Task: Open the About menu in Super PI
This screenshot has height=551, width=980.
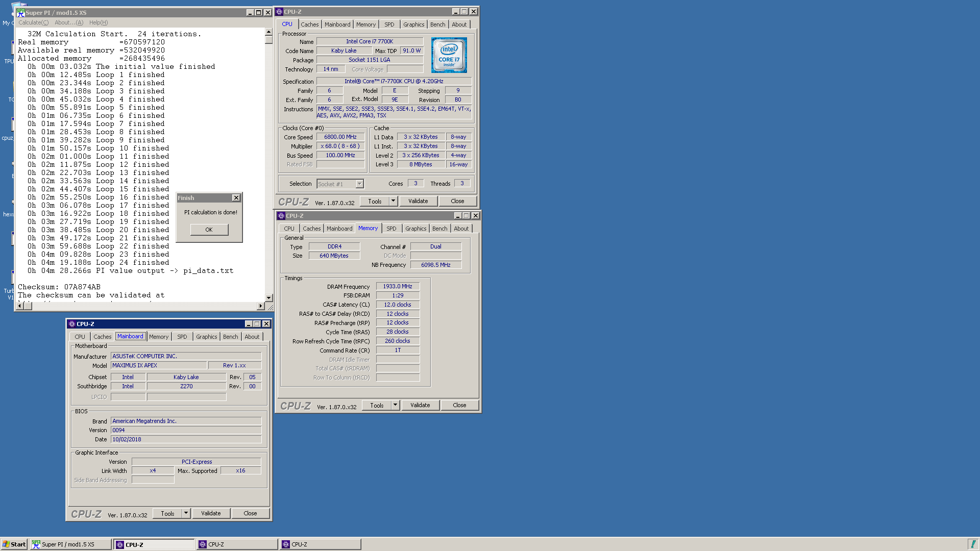Action: [x=69, y=22]
